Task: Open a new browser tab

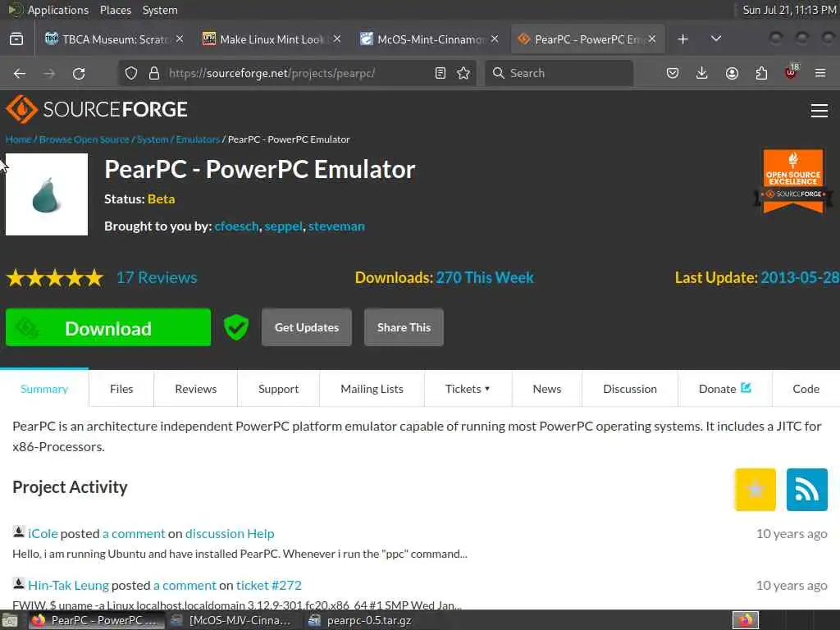Action: [683, 39]
